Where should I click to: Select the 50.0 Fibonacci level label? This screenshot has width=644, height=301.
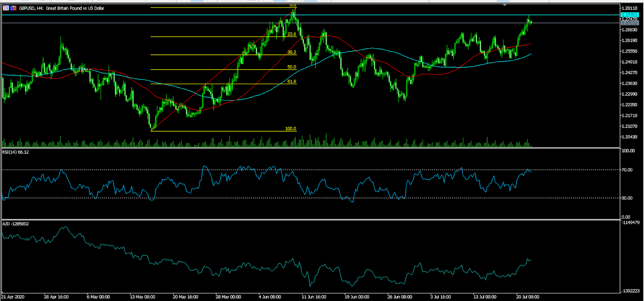pos(291,67)
